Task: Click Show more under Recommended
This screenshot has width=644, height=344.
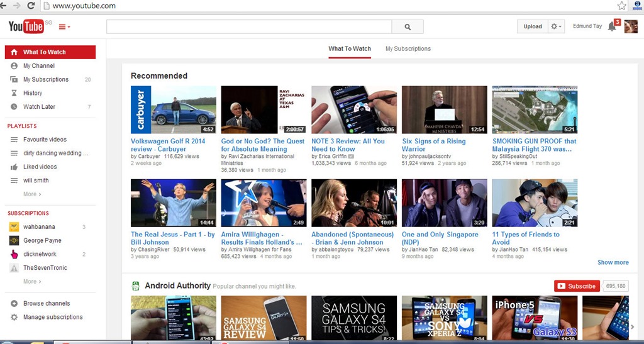Action: point(613,262)
